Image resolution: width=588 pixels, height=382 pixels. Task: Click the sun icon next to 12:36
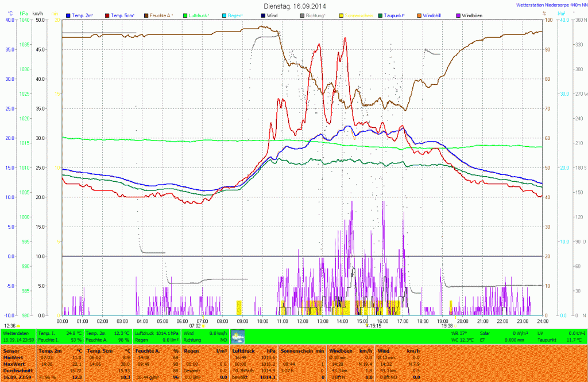tap(19, 326)
